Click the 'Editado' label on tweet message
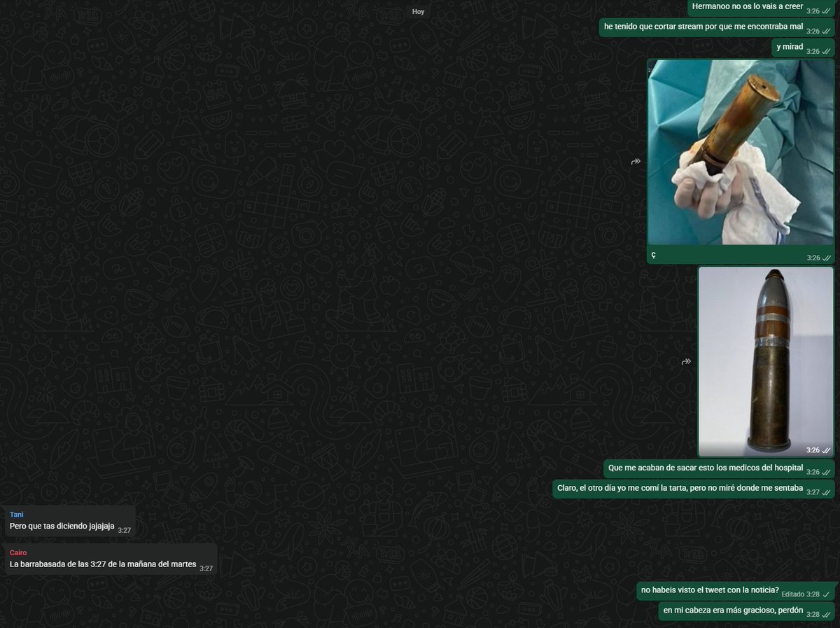Screen dimensions: 840x628 pos(792,594)
